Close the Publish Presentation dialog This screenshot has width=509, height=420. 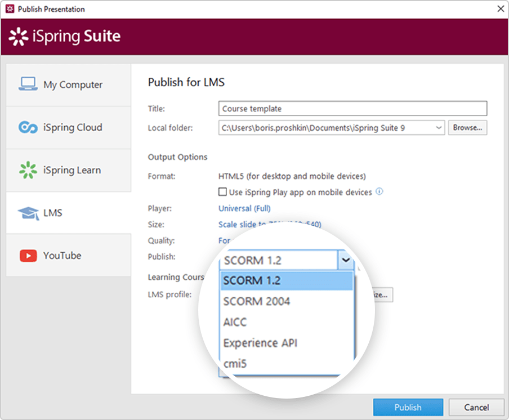[x=501, y=9]
